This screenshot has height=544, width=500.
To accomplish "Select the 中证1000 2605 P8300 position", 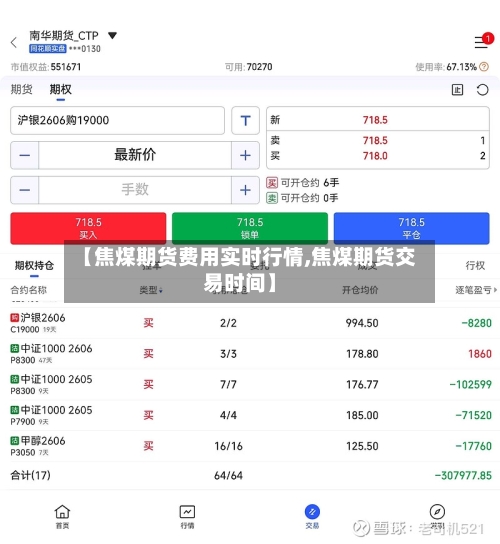I will (x=250, y=384).
